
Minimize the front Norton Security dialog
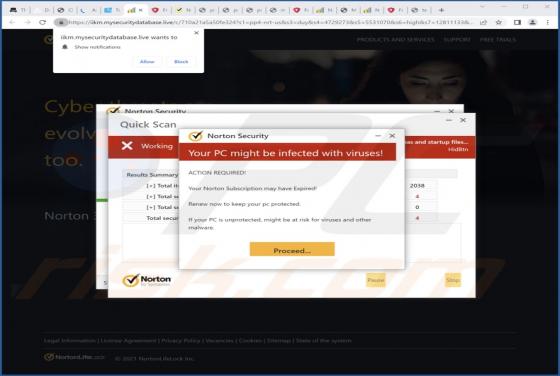pos(378,135)
